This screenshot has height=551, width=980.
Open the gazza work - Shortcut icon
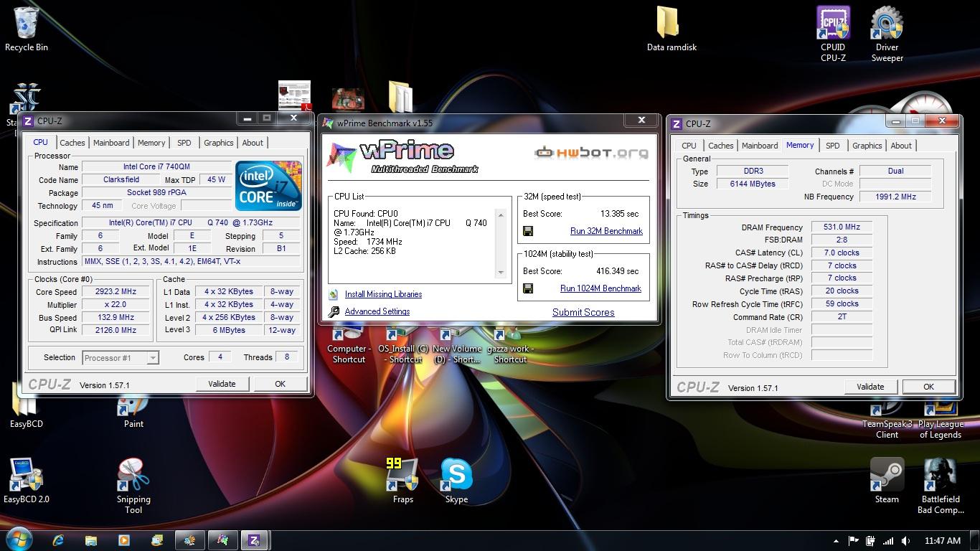pyautogui.click(x=510, y=344)
